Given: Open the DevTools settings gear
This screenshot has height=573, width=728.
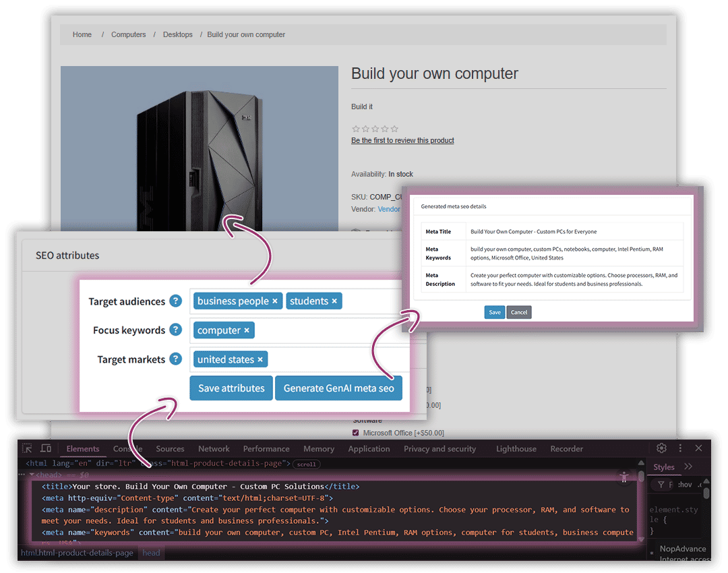Looking at the screenshot, I should (x=661, y=448).
